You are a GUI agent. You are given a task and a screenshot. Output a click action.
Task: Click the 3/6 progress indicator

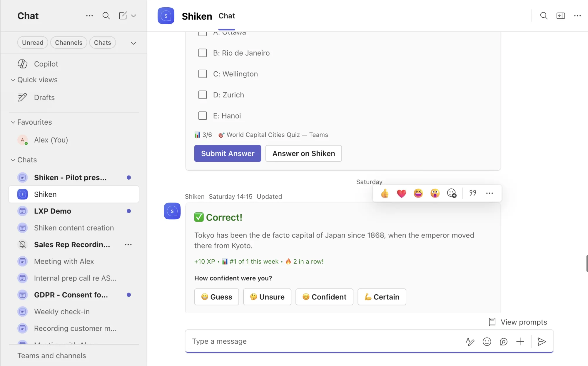203,135
